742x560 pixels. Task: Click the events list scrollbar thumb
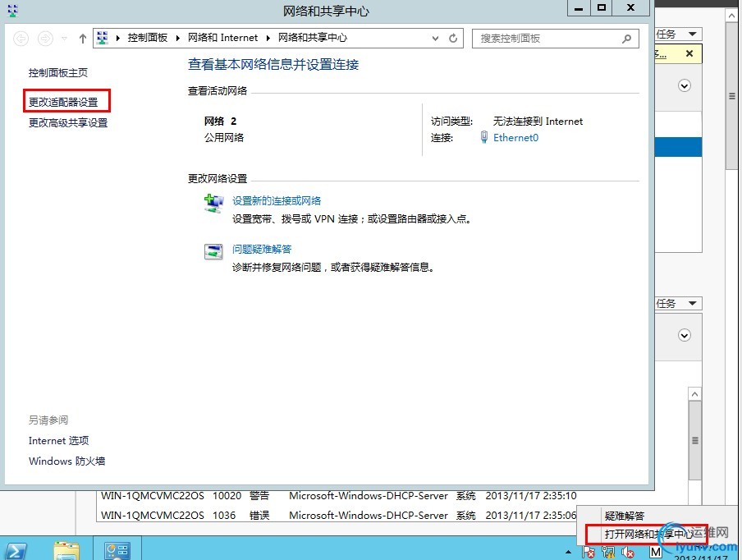click(694, 440)
